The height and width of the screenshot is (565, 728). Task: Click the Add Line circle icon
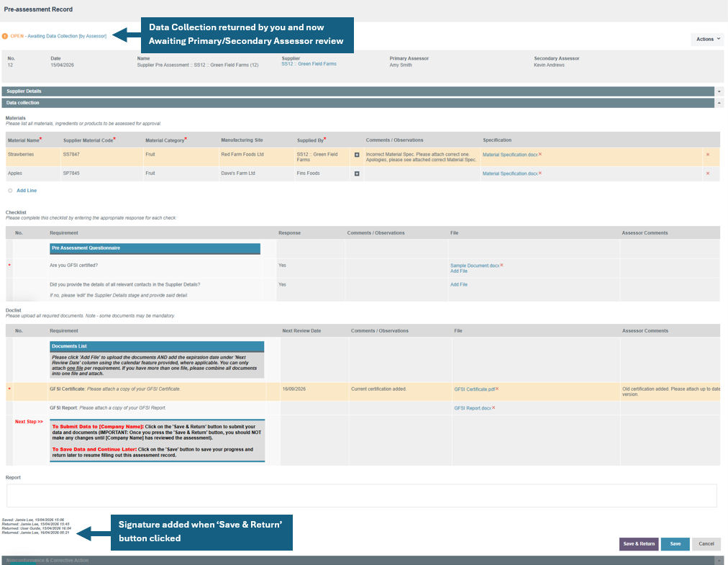point(10,191)
